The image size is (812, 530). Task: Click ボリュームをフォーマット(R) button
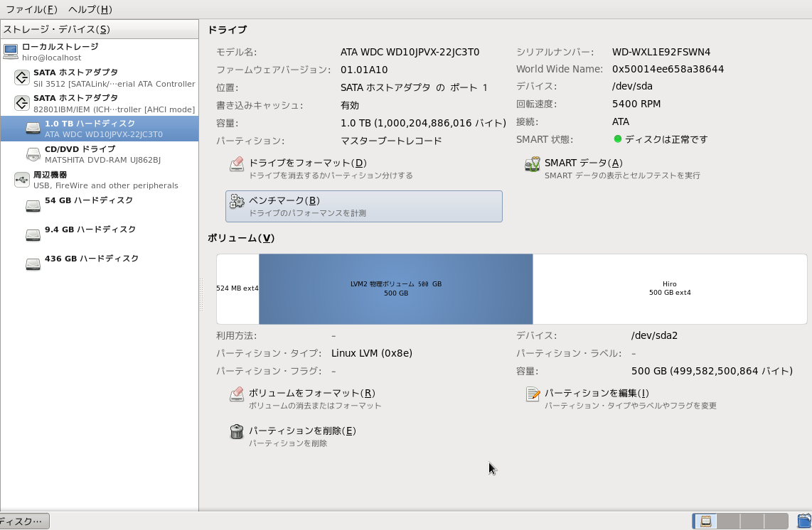pos(363,399)
